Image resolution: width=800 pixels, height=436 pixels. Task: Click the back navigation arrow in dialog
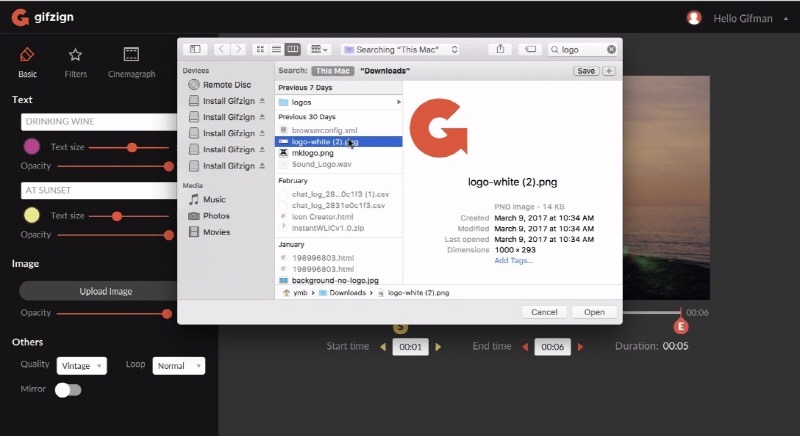(221, 49)
